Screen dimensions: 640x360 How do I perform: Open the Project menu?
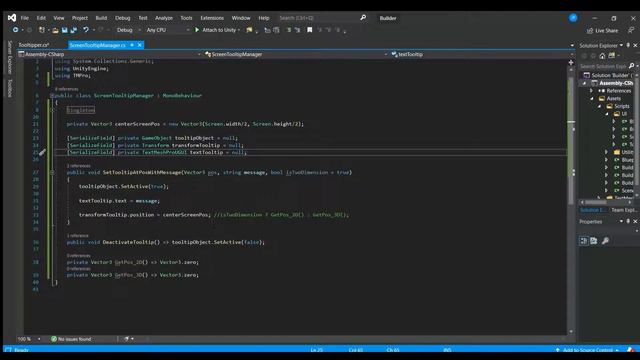(x=80, y=18)
